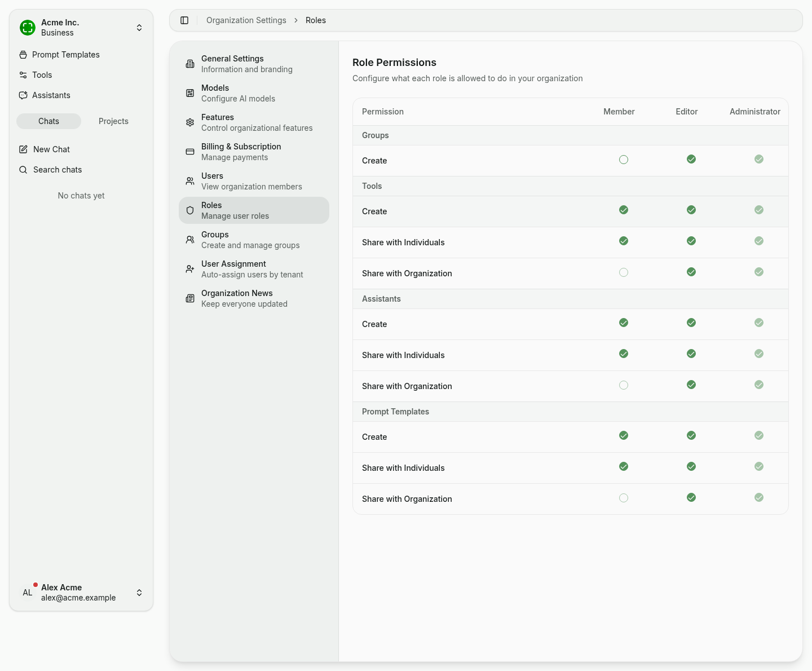
Task: Start a New Chat
Action: [81, 149]
